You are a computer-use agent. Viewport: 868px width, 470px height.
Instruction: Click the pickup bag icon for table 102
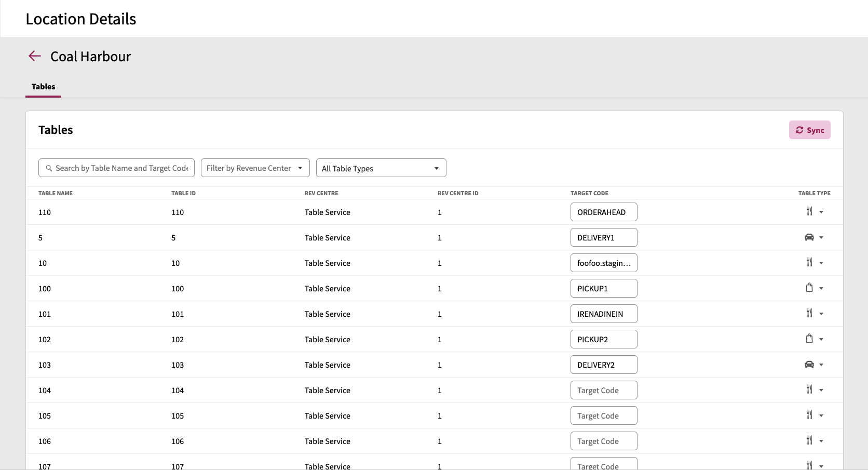pos(809,339)
